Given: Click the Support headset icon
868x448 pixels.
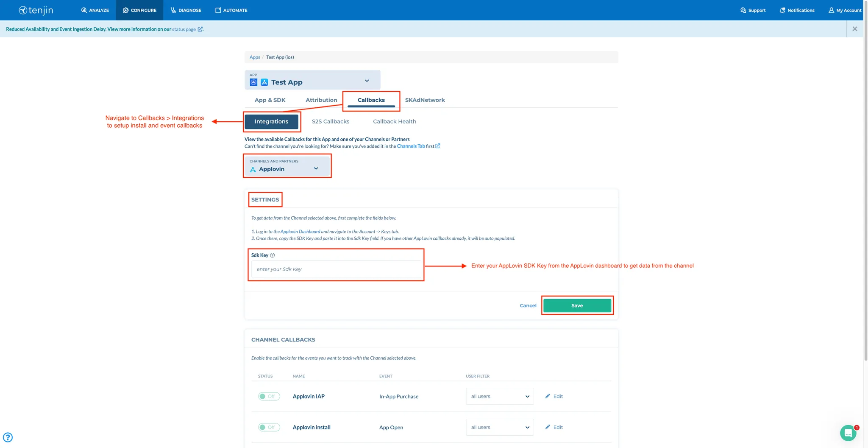Looking at the screenshot, I should [x=743, y=10].
